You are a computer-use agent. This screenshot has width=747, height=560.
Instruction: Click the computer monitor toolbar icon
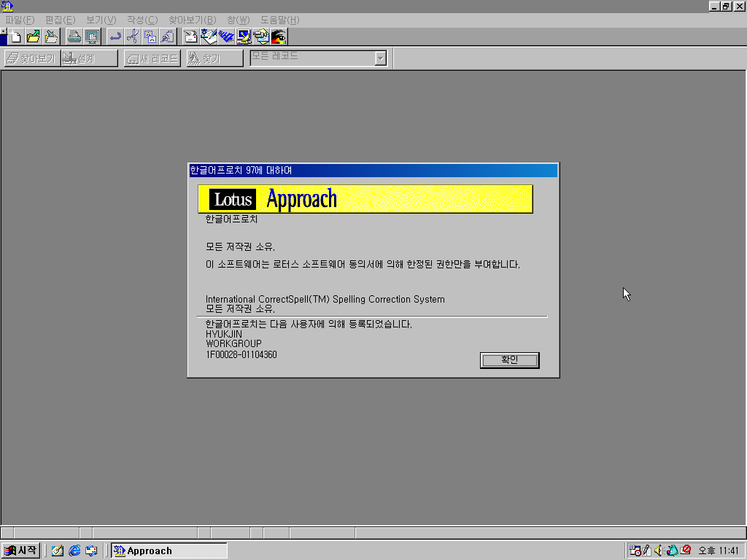244,36
